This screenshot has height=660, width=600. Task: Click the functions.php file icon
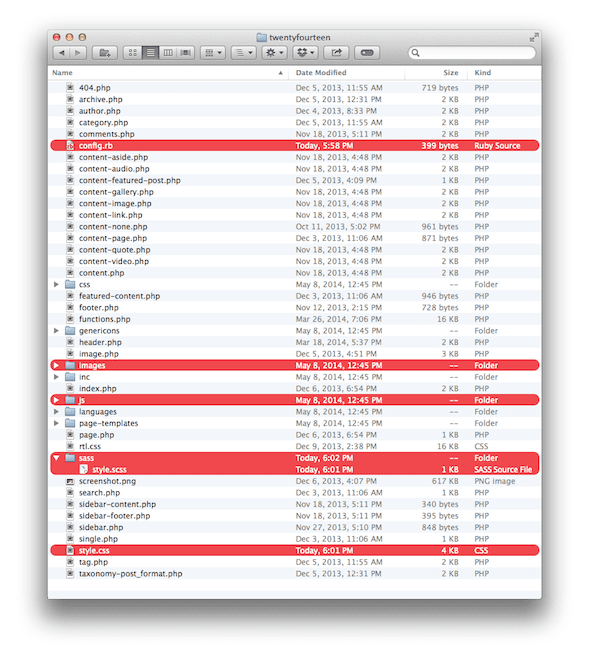point(70,319)
